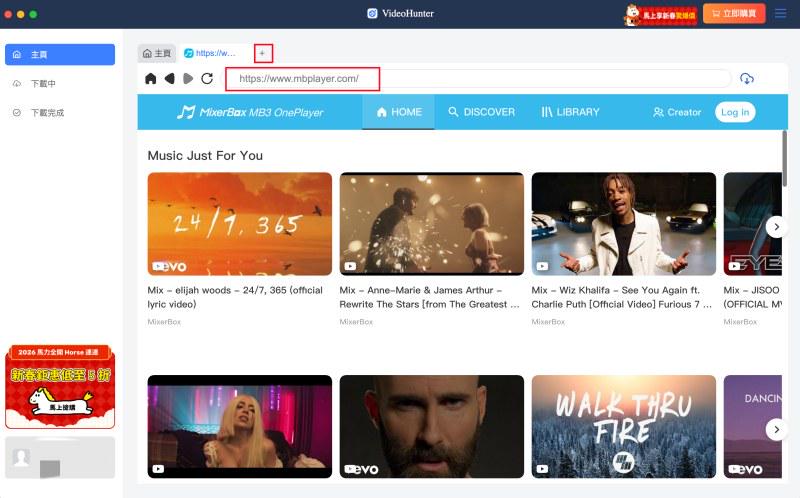Click title Mix – elijah woods 24/7, 365
Image resolution: width=800 pixels, height=498 pixels.
(235, 297)
